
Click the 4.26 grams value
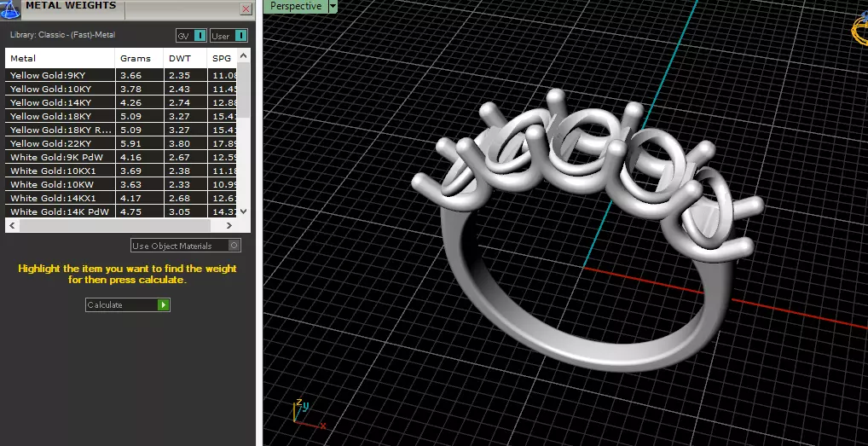click(130, 102)
